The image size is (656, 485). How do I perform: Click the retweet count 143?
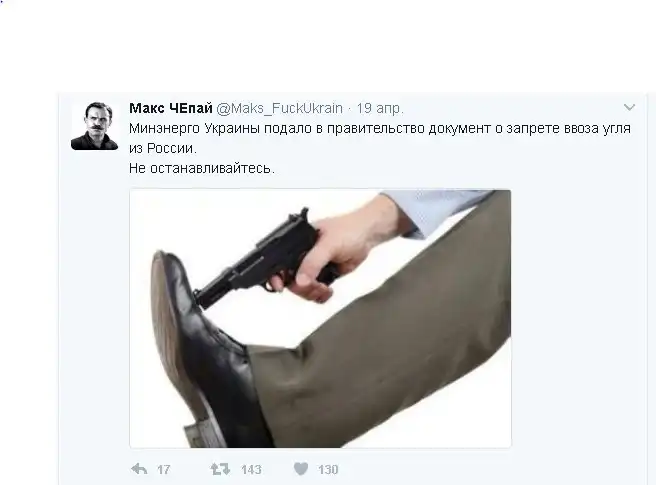pos(251,470)
